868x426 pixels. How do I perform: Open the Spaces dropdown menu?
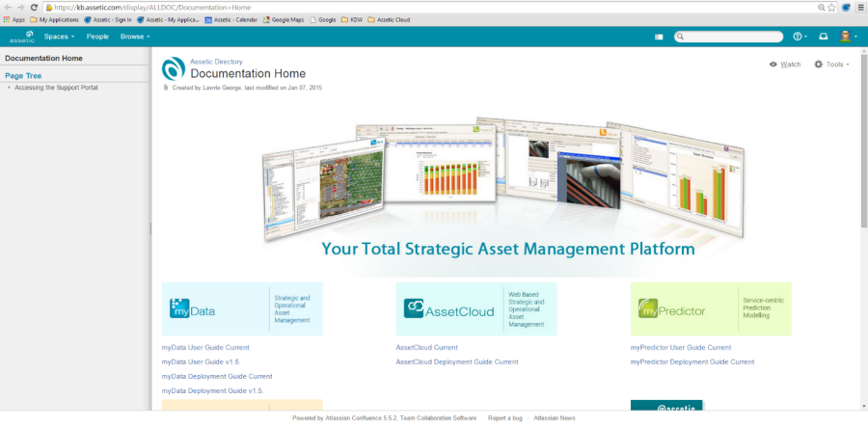point(59,37)
